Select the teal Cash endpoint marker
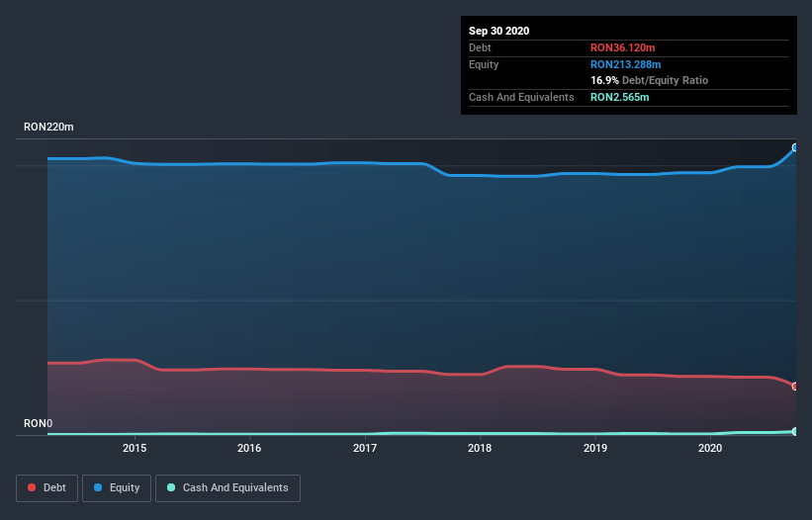The width and height of the screenshot is (812, 520). 795,431
